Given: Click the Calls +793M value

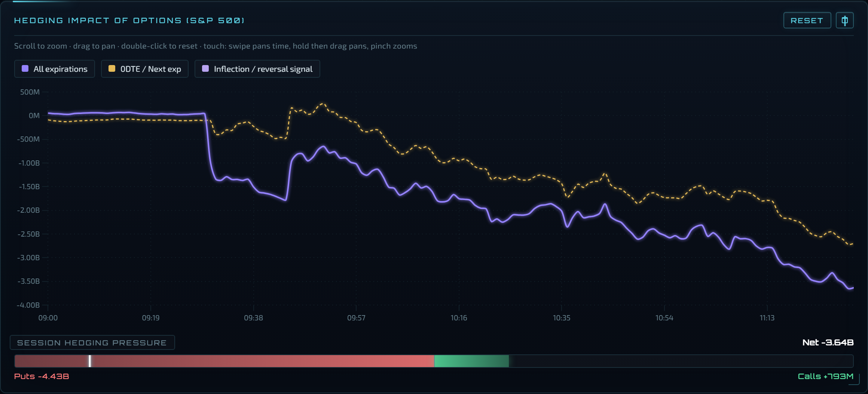Looking at the screenshot, I should pos(826,376).
